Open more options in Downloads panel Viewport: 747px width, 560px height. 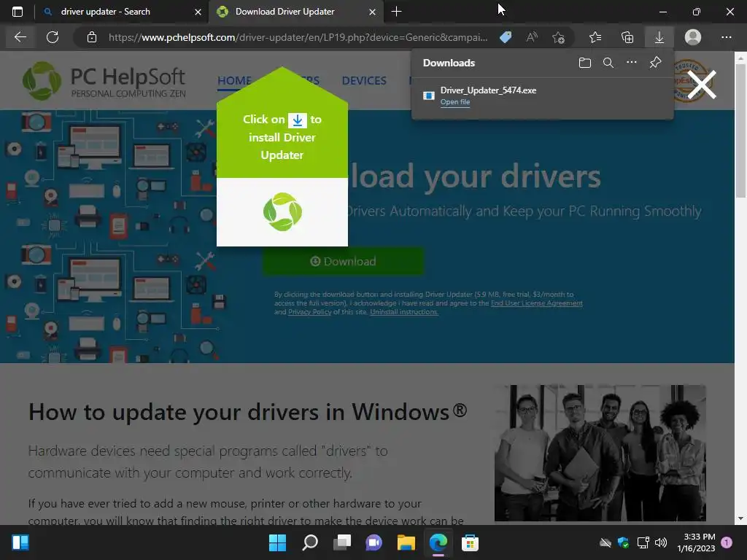(631, 63)
